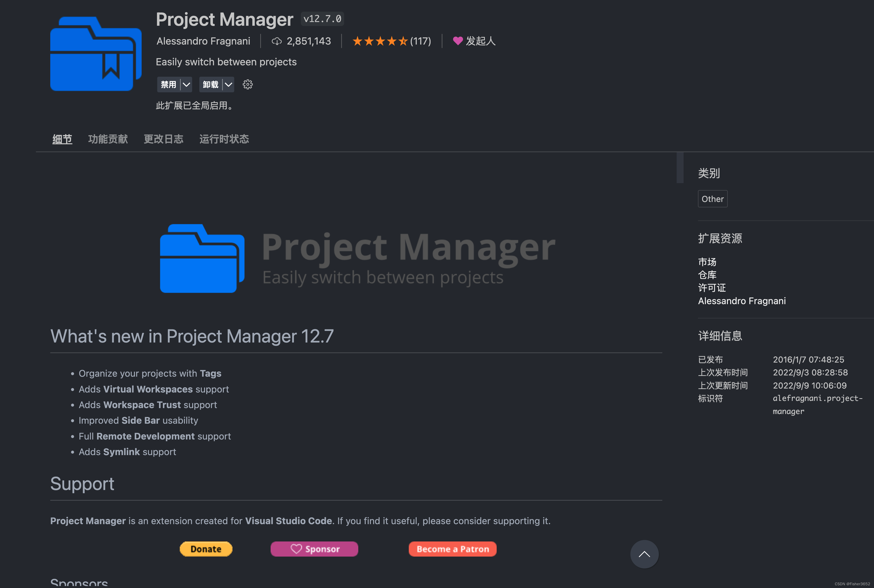Click the Sponsor button
874x588 pixels.
click(314, 549)
